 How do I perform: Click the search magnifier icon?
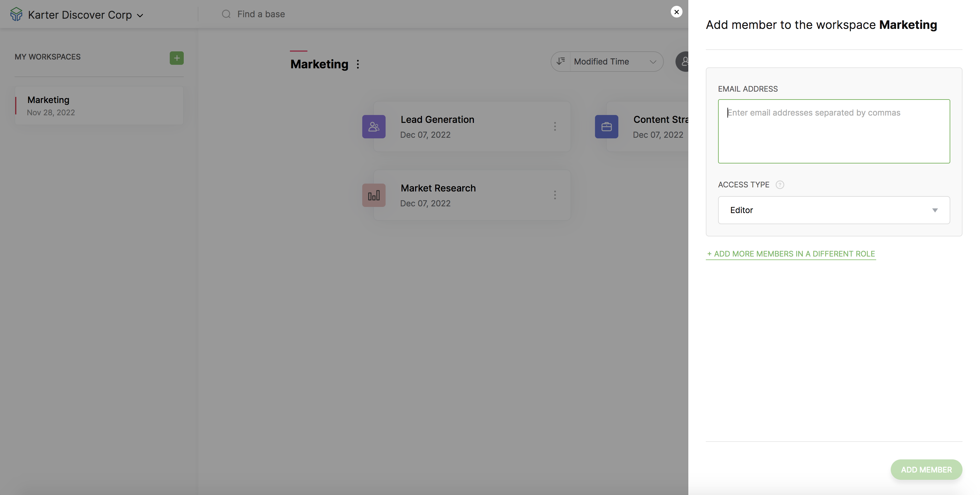226,14
